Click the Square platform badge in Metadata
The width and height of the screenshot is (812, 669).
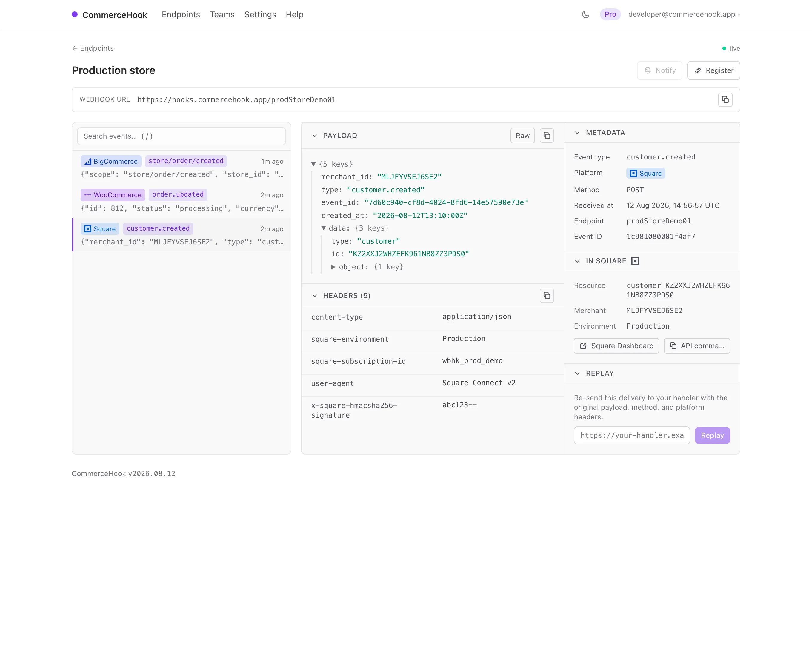click(646, 174)
